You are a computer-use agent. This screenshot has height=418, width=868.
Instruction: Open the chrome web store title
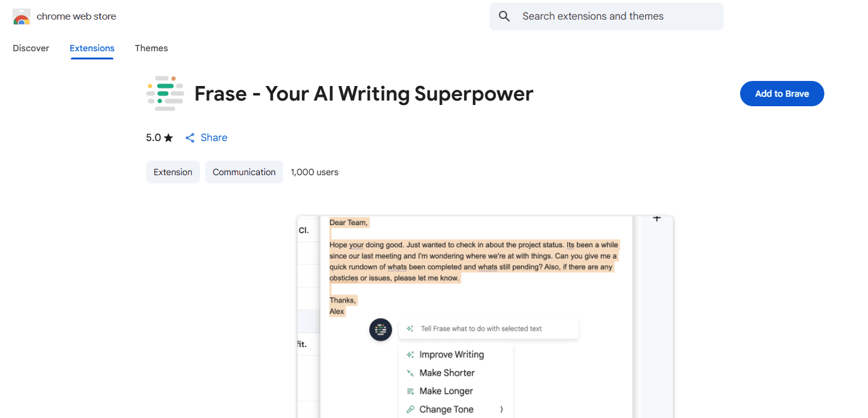[77, 16]
